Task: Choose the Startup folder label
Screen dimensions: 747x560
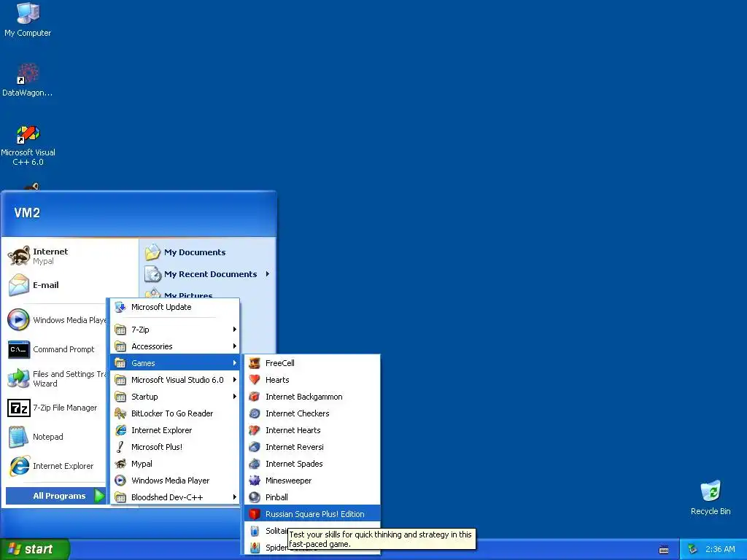Action: 144,397
